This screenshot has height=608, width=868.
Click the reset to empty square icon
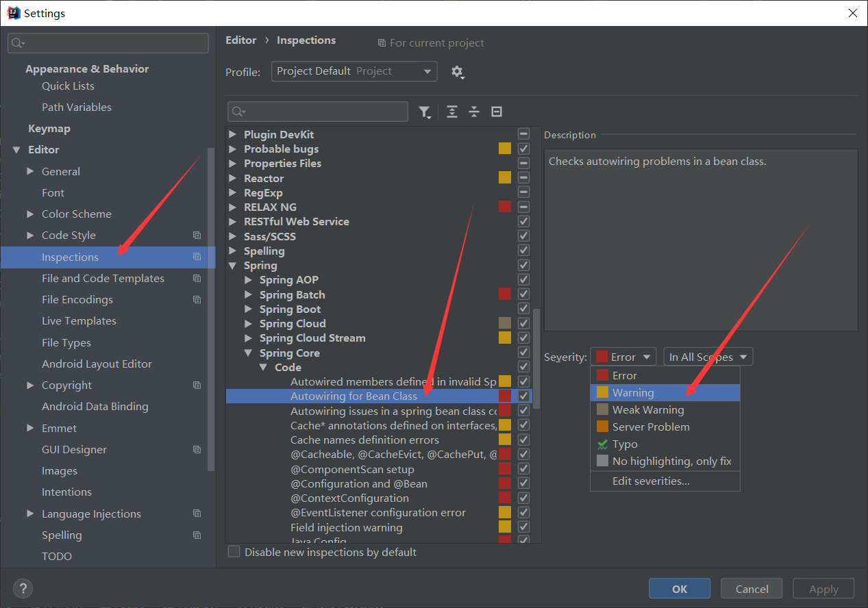coord(497,112)
